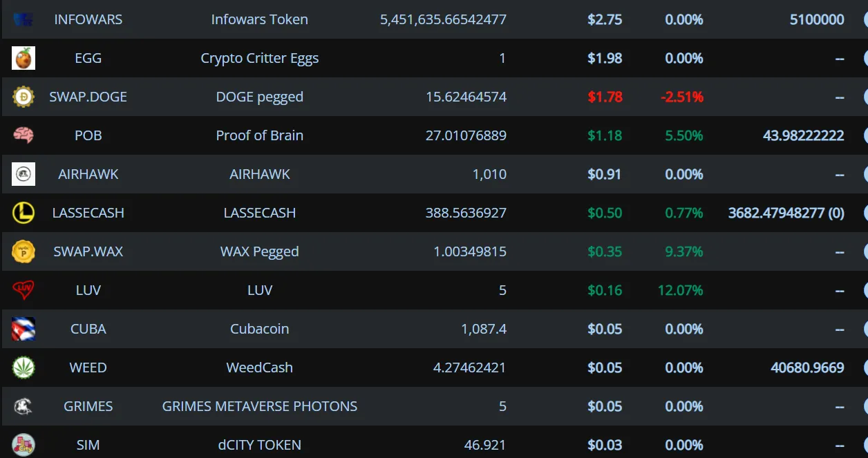868x458 pixels.
Task: Click the SWAP.DOGE symbol
Action: tap(88, 97)
